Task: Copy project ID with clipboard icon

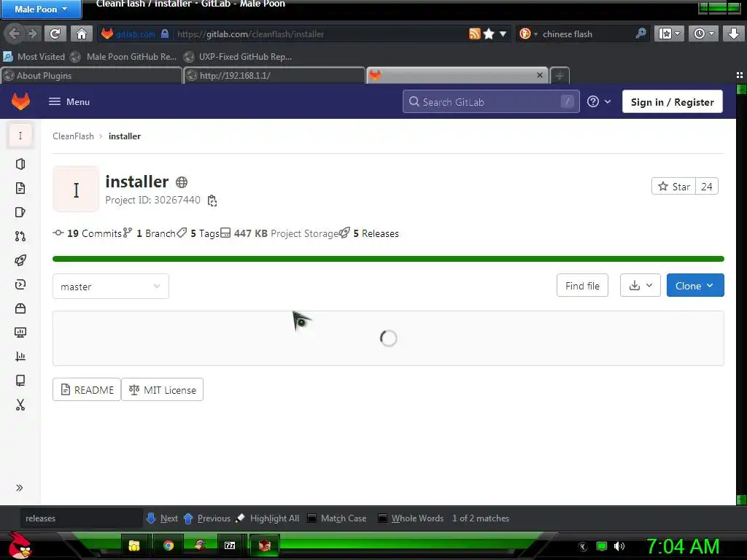Action: [212, 201]
